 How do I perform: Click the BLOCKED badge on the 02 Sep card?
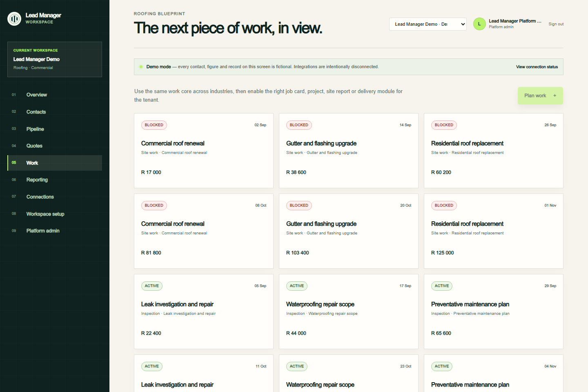click(x=154, y=125)
